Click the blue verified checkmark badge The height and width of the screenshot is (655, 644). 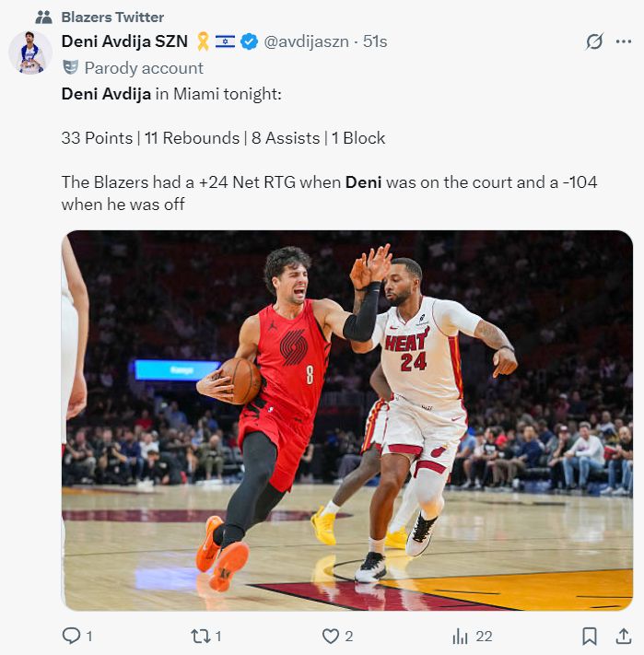click(250, 41)
